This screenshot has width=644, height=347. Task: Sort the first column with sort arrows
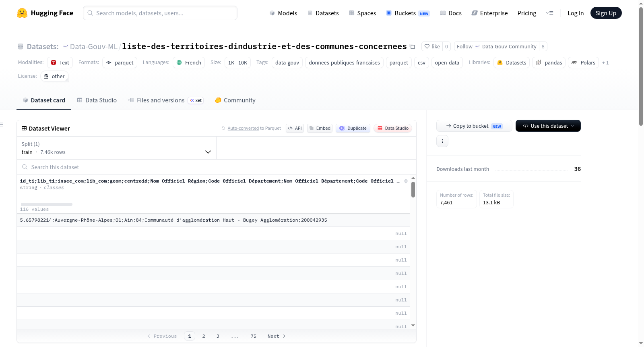pos(406,181)
